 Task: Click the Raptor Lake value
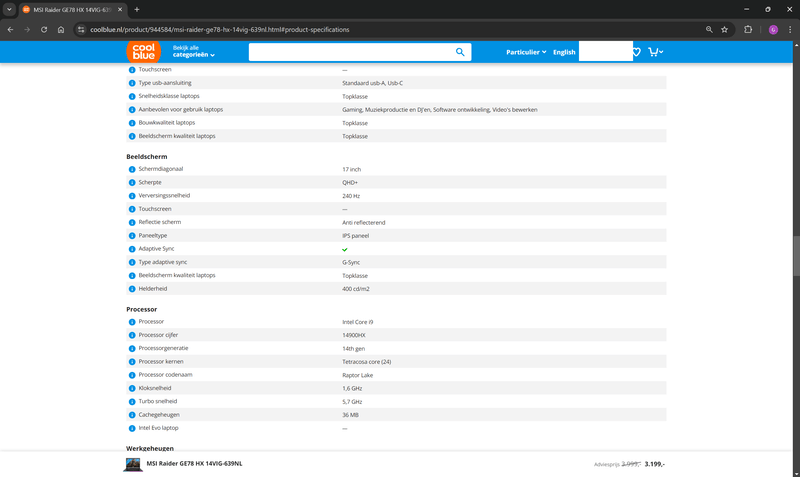[x=358, y=375]
